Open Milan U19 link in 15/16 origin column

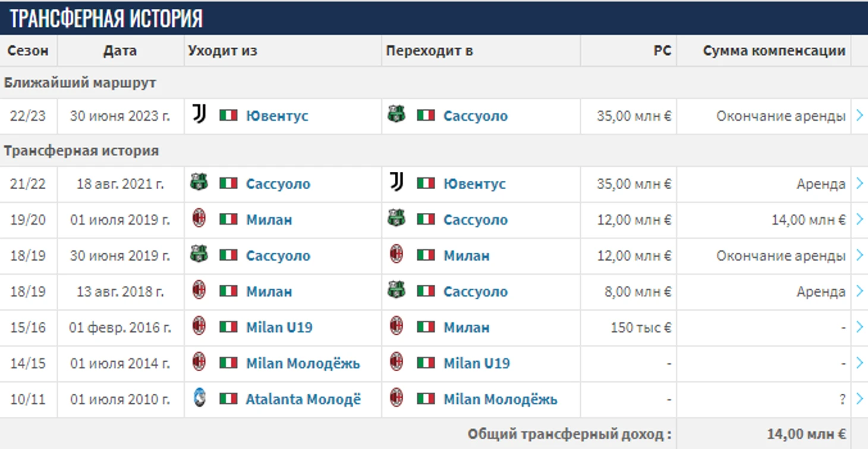(279, 328)
